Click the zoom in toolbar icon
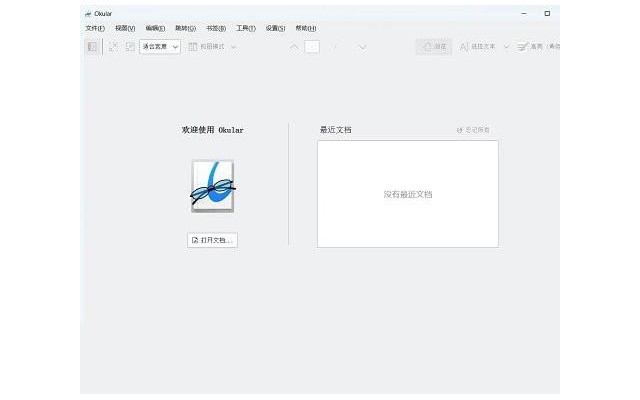The width and height of the screenshot is (640, 400). coord(130,47)
